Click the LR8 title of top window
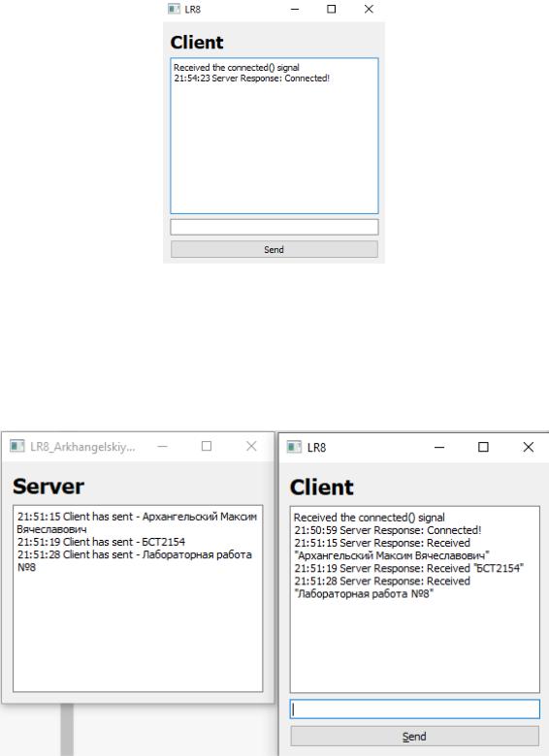 point(192,9)
